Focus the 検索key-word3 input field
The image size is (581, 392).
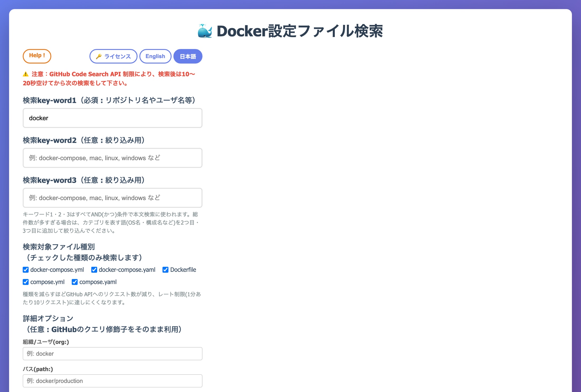tap(113, 198)
